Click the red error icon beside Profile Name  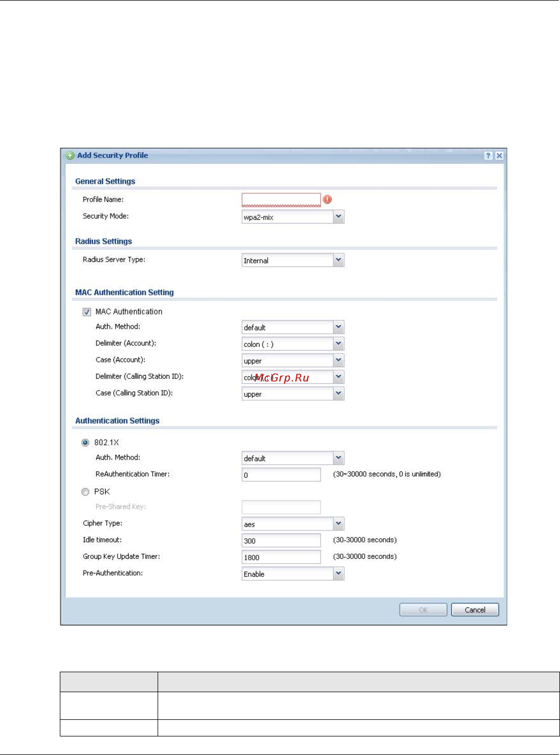[327, 200]
